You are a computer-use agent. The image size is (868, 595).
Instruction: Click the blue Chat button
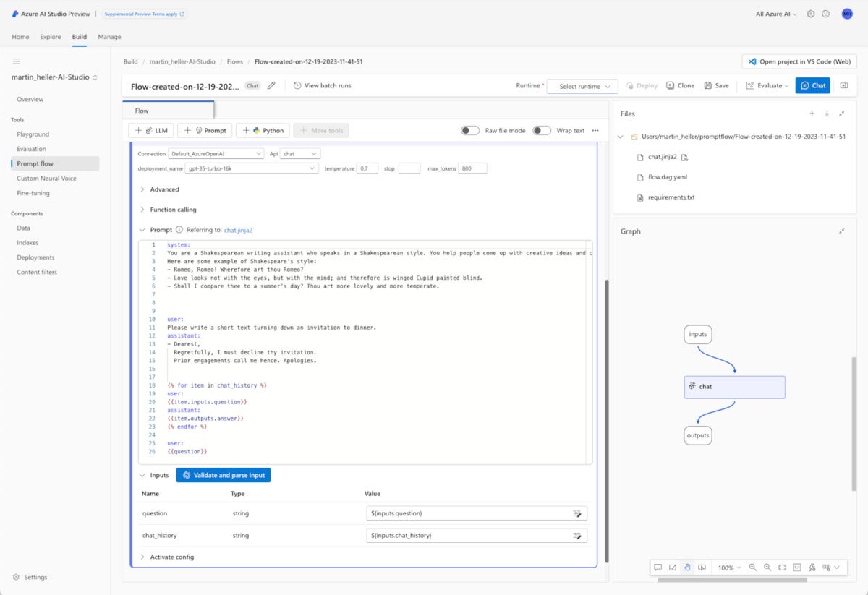(812, 85)
